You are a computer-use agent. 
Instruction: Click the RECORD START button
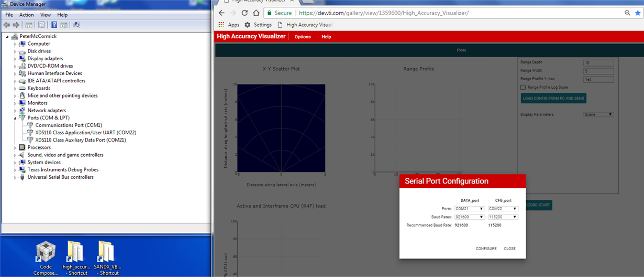point(538,205)
